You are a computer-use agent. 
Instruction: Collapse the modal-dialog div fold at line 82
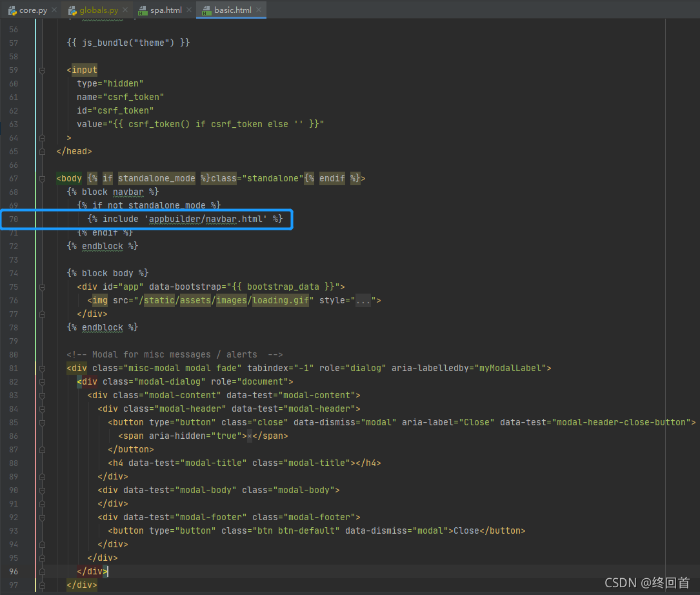point(42,382)
